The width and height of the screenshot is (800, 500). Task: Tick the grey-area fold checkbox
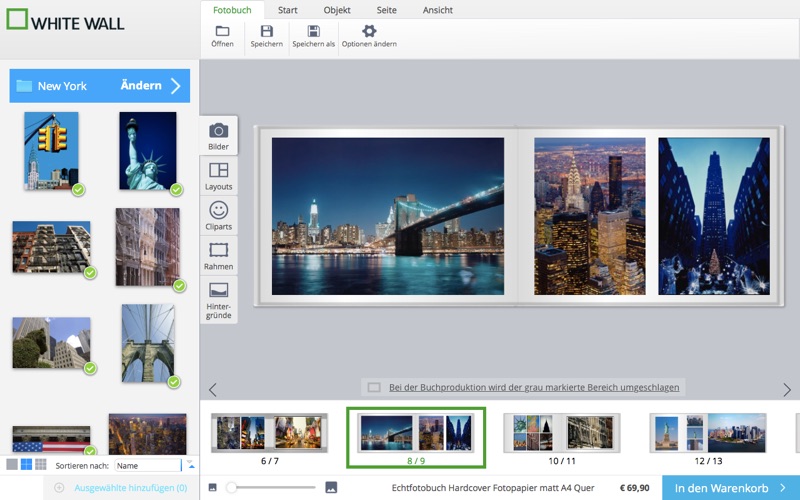click(374, 387)
